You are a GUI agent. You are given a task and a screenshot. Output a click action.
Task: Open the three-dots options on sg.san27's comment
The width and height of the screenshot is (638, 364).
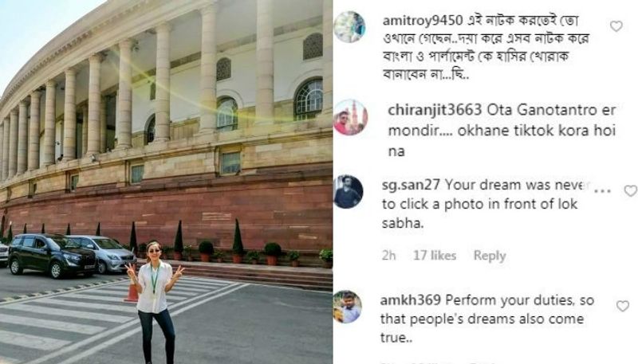pyautogui.click(x=603, y=190)
